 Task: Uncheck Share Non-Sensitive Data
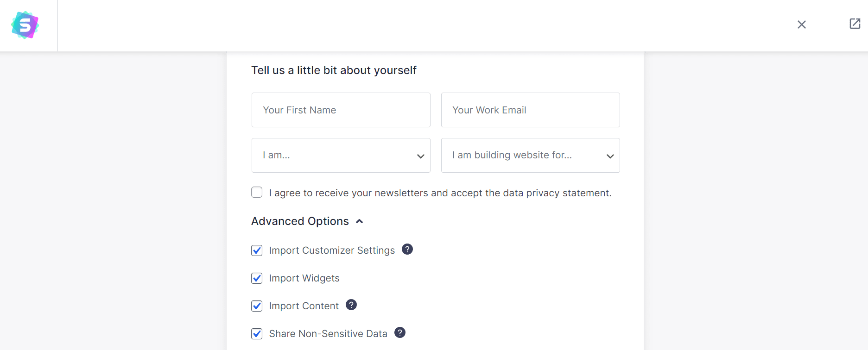[256, 333]
